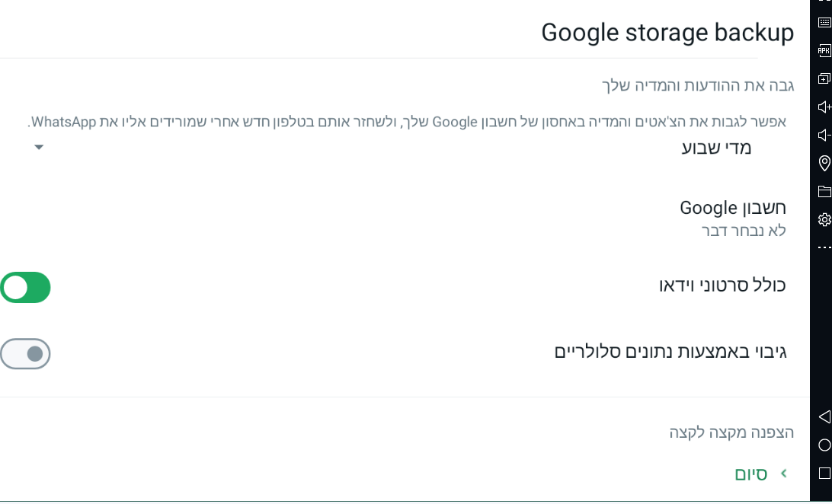Click the APK install icon

point(824,51)
